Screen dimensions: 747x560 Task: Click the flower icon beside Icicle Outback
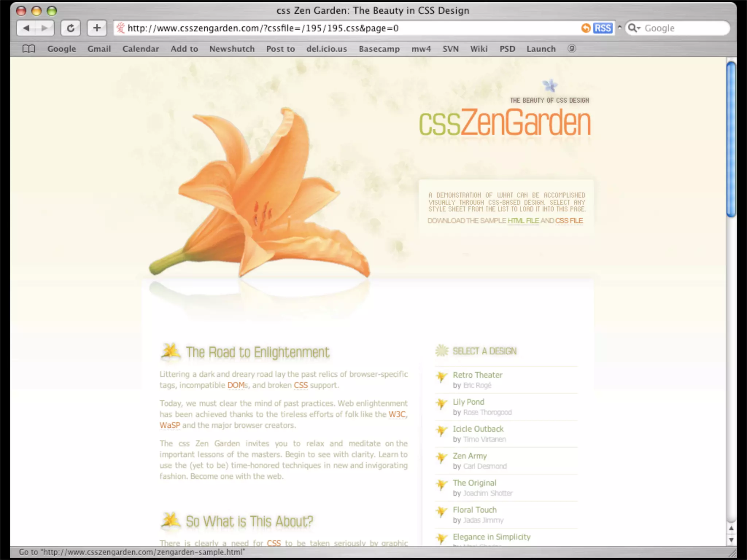point(441,431)
